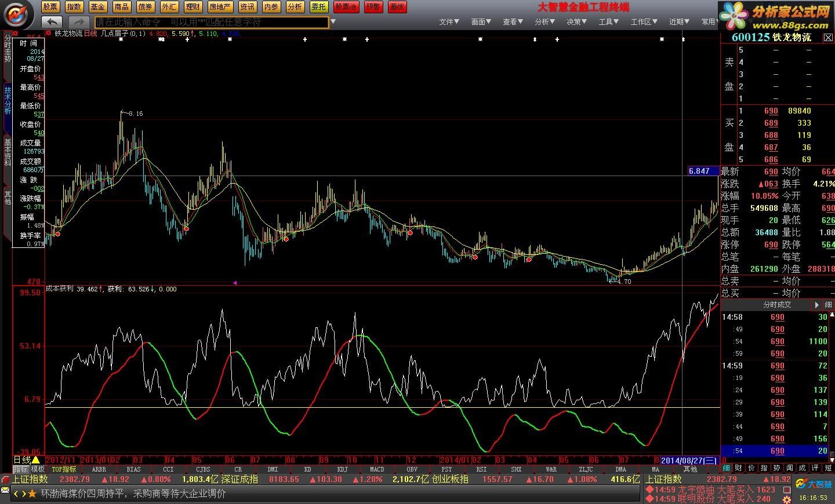The height and width of the screenshot is (504, 835).
Task: Open the 文件 menu
Action: click(449, 22)
